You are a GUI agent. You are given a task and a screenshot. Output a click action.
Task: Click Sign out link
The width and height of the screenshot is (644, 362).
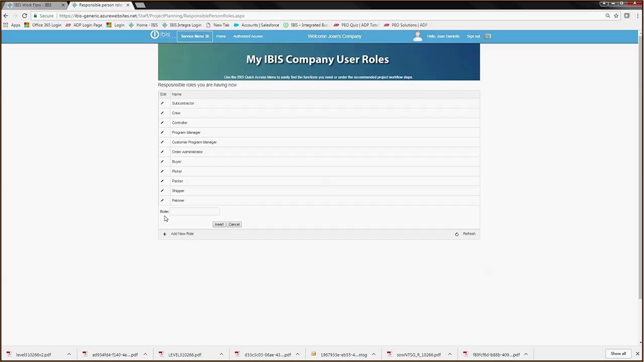coord(473,36)
